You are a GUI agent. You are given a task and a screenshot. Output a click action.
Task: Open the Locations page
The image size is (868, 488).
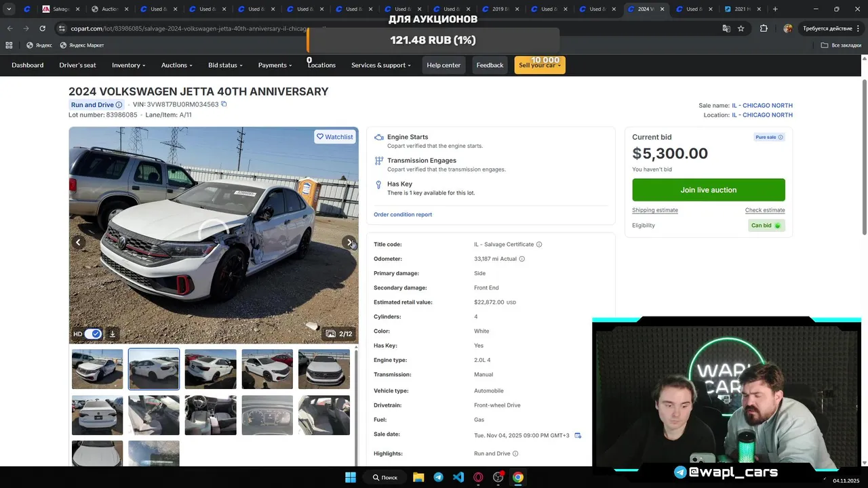(321, 65)
